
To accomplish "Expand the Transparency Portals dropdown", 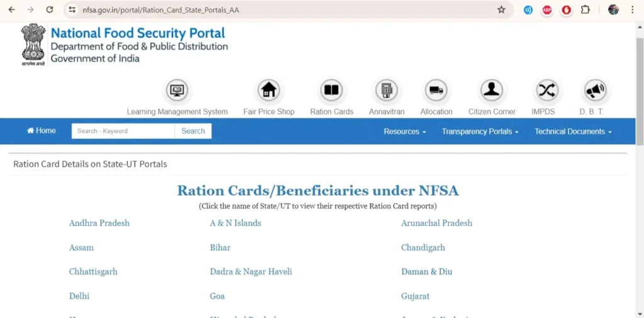I will 480,131.
